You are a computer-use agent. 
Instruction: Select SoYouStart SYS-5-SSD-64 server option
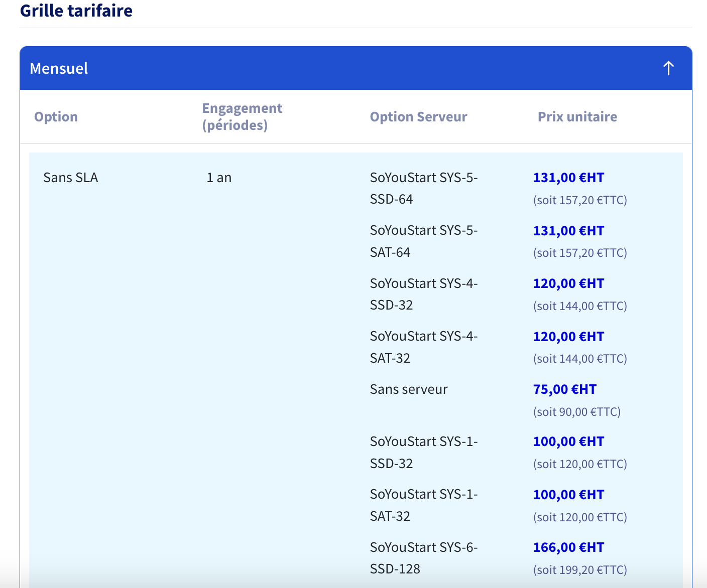pyautogui.click(x=424, y=189)
